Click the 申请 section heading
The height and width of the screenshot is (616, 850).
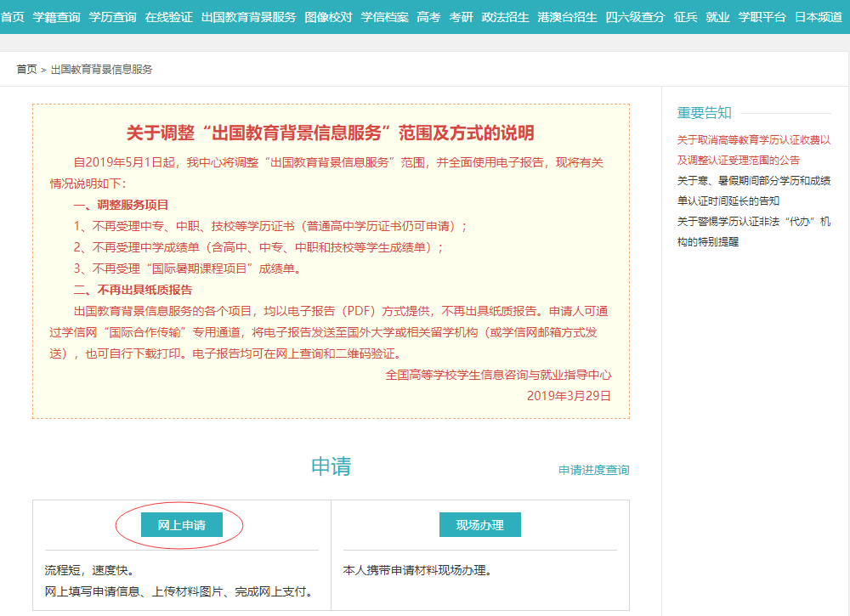[x=331, y=466]
